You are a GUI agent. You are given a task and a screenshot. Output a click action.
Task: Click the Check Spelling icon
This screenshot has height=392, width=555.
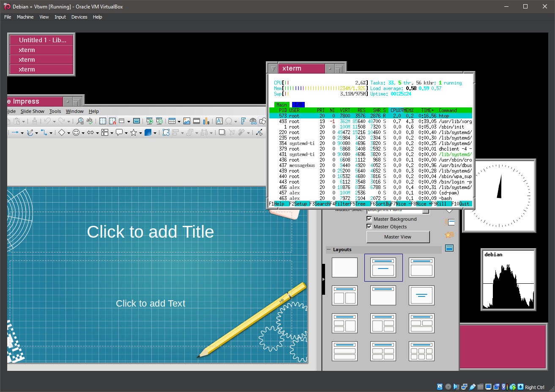tap(90, 121)
